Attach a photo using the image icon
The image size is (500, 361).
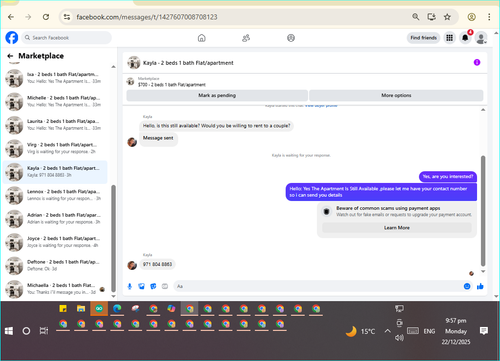(x=141, y=286)
